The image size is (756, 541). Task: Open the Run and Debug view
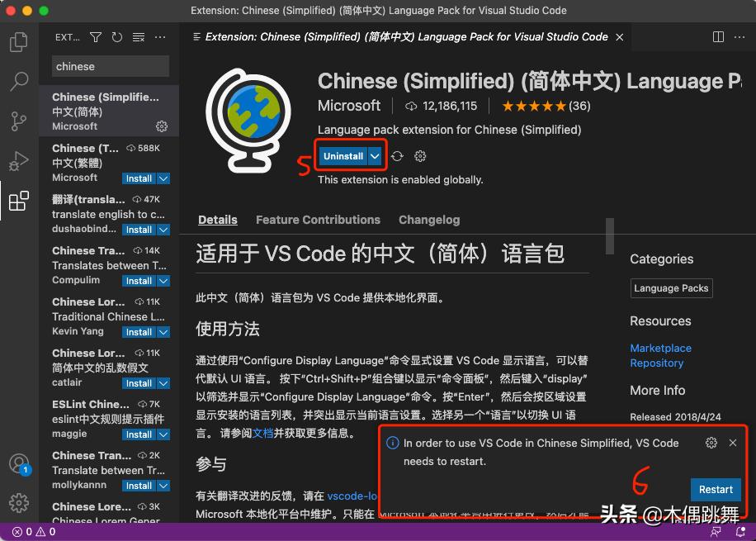pos(19,161)
